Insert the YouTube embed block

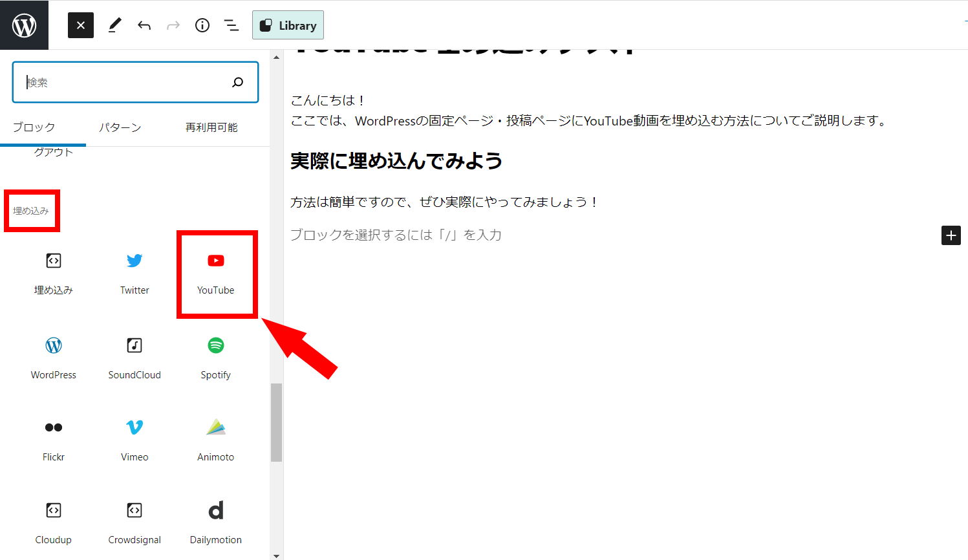point(216,274)
